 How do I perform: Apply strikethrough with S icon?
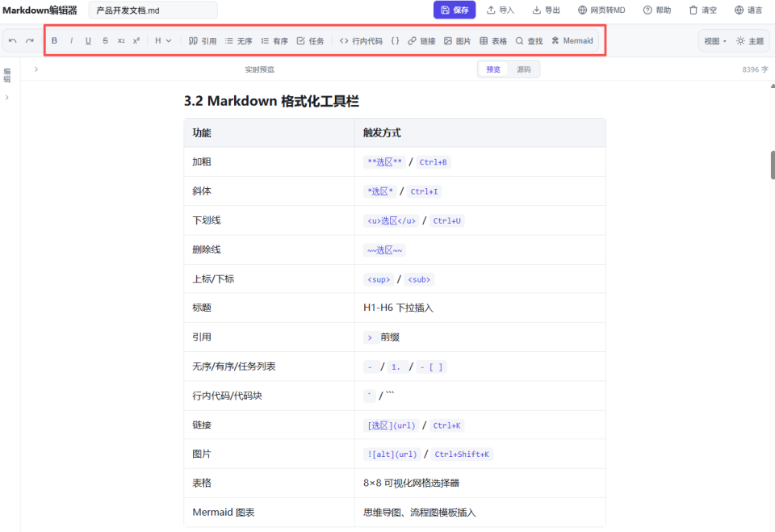(105, 41)
